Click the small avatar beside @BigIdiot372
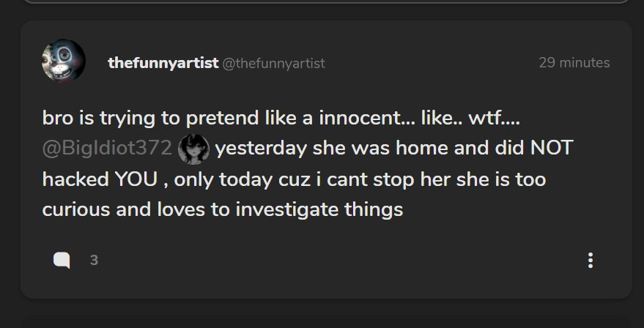The image size is (644, 328). pos(193,149)
